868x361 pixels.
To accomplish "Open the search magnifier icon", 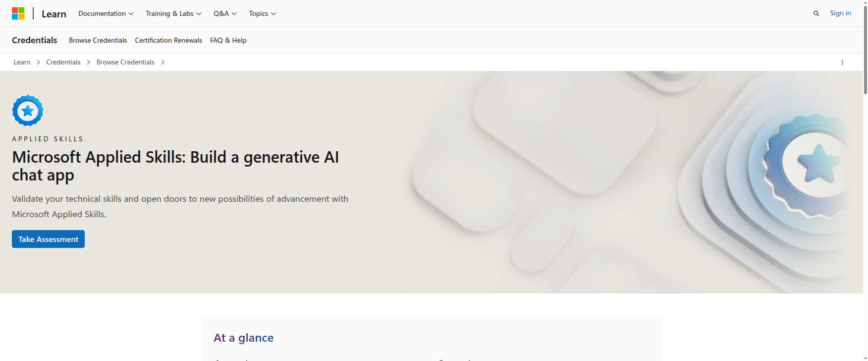I will pos(816,13).
